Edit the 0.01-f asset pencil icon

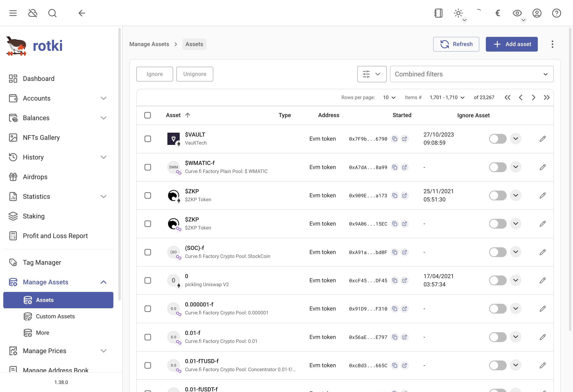click(x=543, y=337)
